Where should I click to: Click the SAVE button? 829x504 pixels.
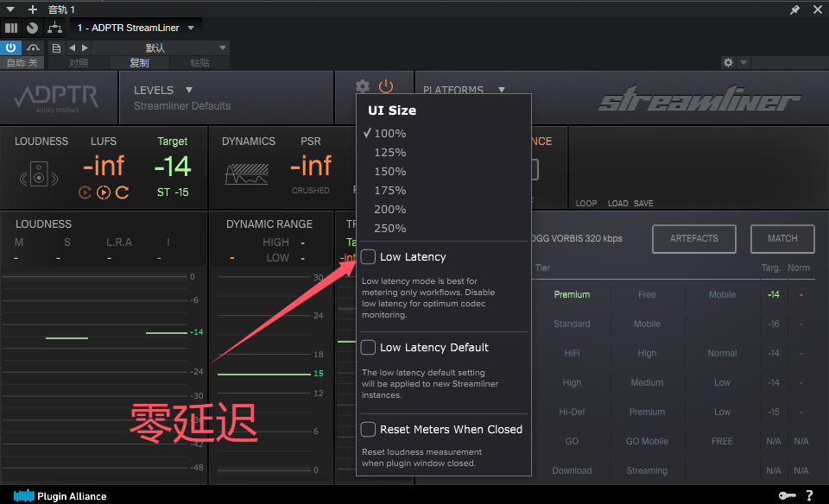tap(643, 204)
